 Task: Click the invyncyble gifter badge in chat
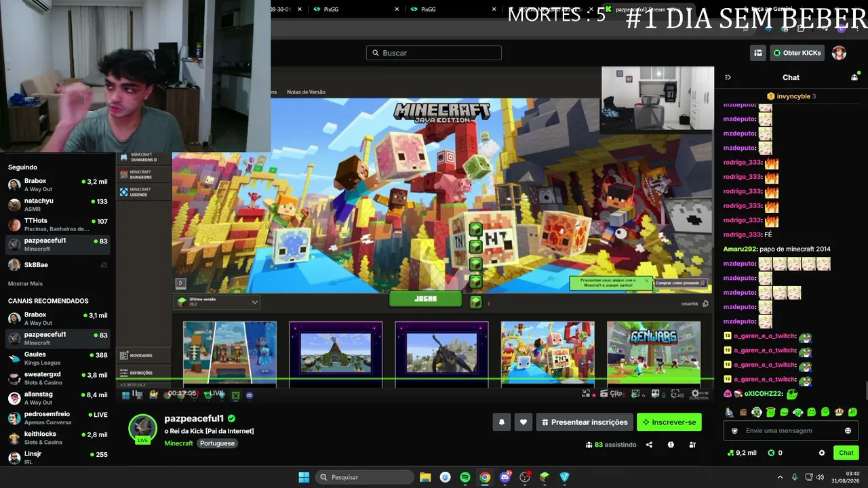(x=771, y=96)
